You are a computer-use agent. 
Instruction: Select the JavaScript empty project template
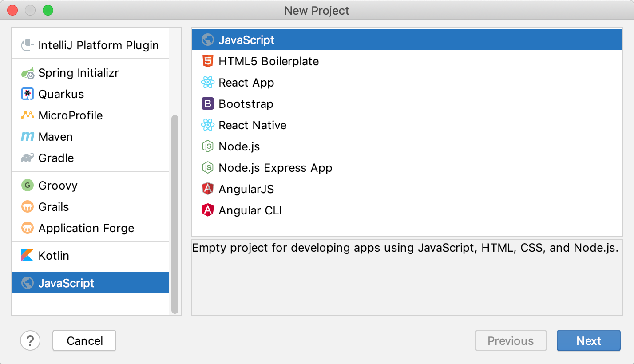[x=407, y=40]
